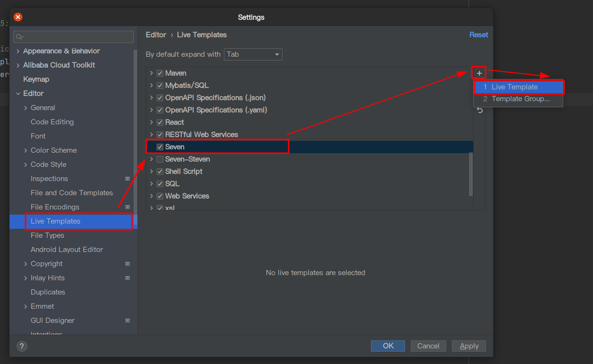The image size is (593, 364).
Task: Expand the Code Style subsection
Action: point(26,165)
